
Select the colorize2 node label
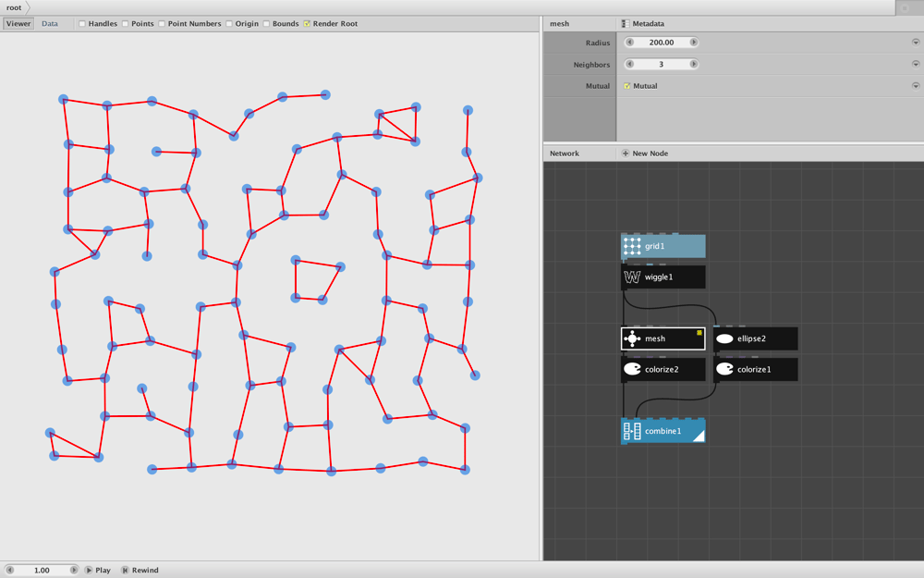[x=662, y=369]
